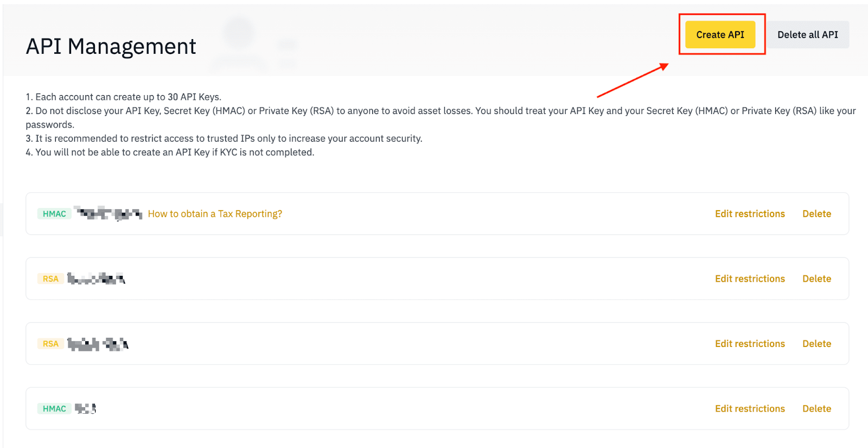Delete the first RSA key

(816, 279)
